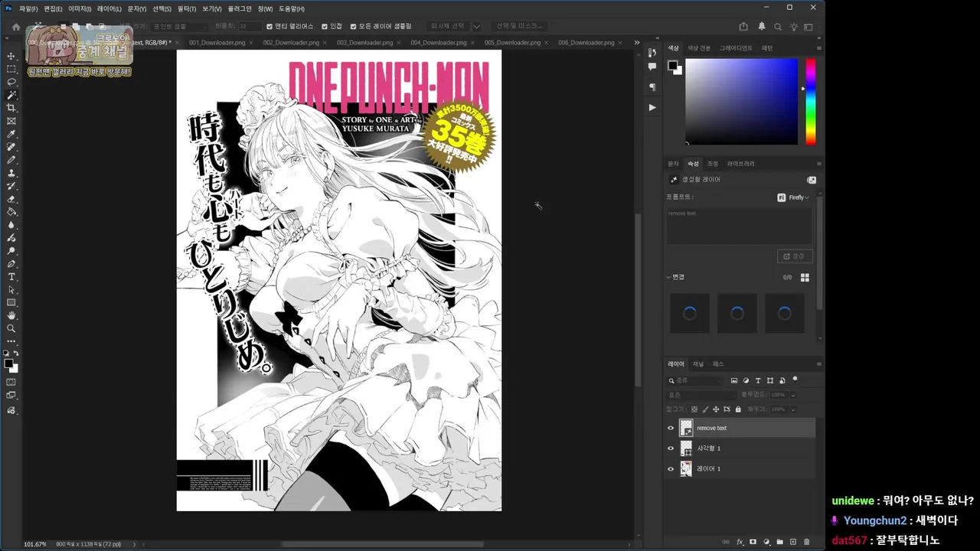Open the Edit Toolbar three-dots button

[11, 341]
